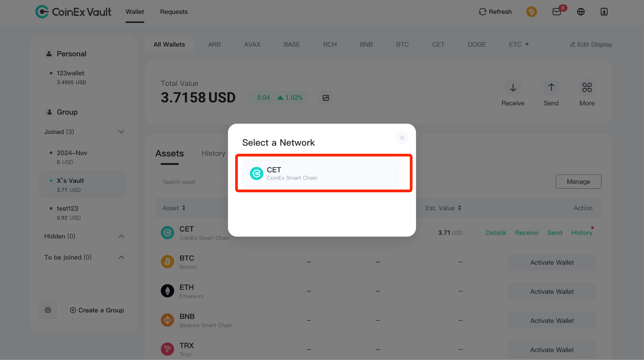Open the More grid icon
The width and height of the screenshot is (644, 360).
click(x=587, y=87)
